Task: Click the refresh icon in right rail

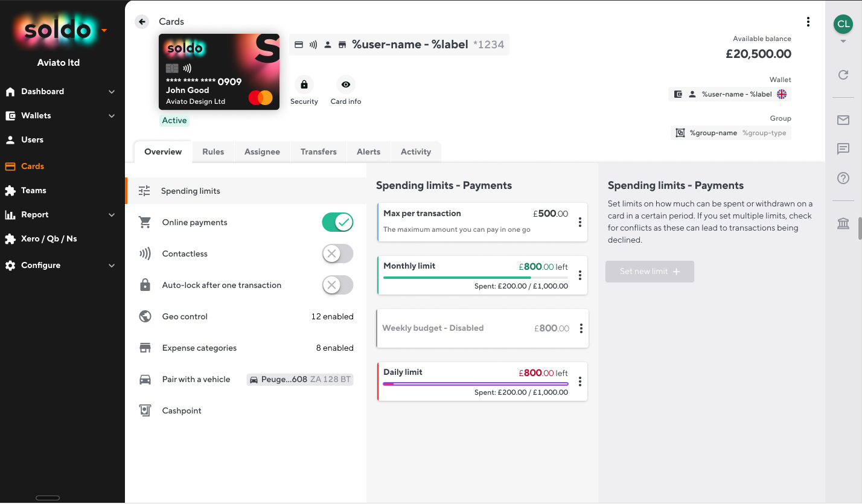Action: click(843, 75)
